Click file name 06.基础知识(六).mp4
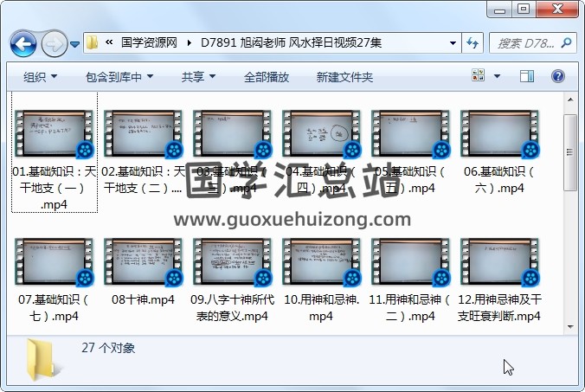This screenshot has width=585, height=392. tap(499, 179)
